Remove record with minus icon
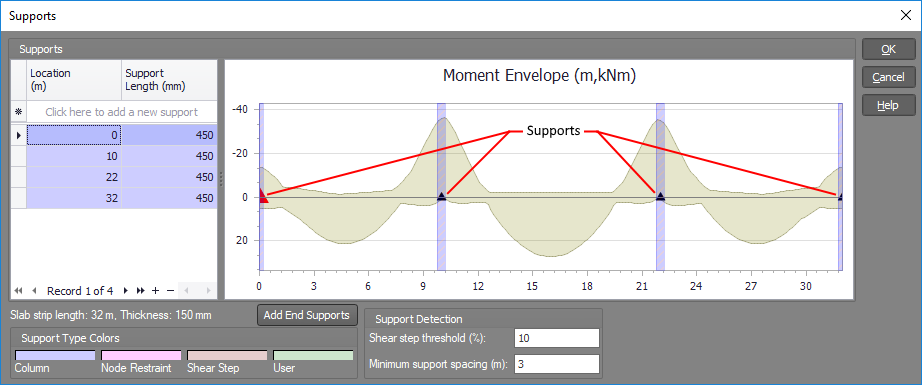 tap(171, 290)
